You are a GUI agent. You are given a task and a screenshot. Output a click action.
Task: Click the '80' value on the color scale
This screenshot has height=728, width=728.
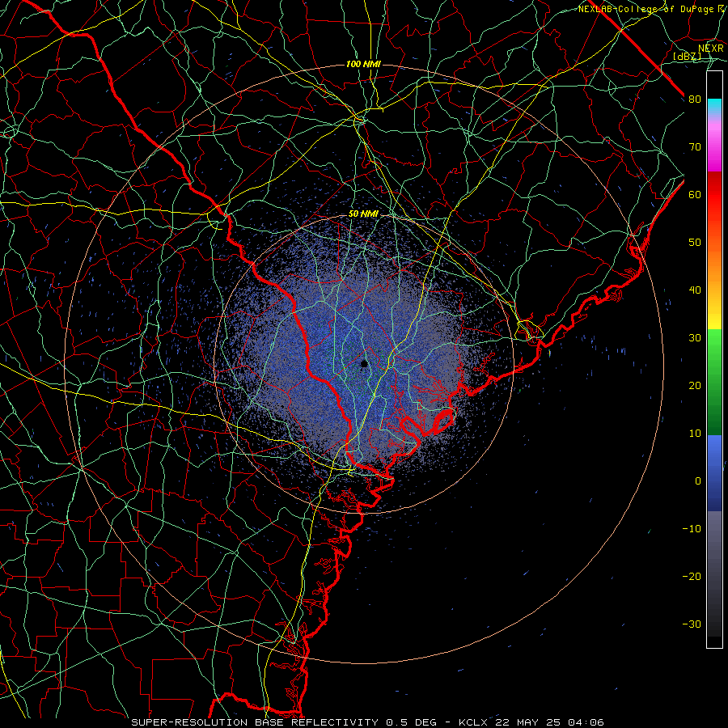(695, 99)
